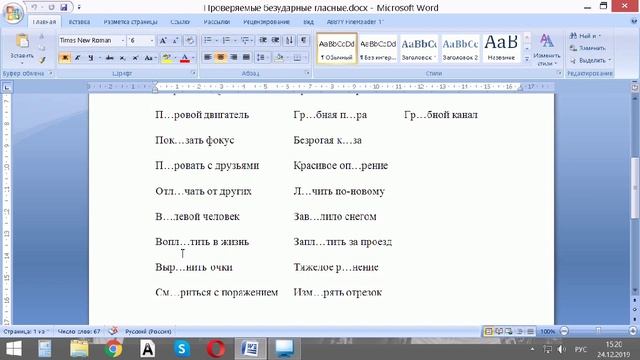Click the Windows Start button
640x360 pixels.
click(x=13, y=349)
